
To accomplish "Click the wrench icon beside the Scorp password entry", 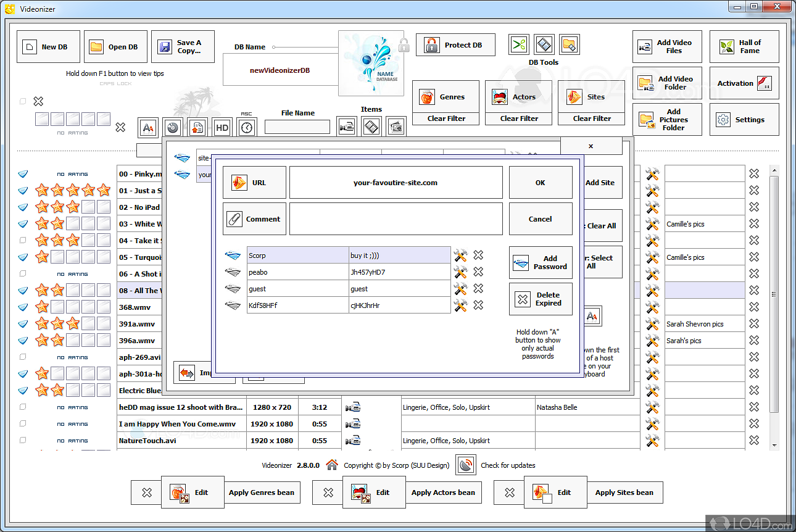I will point(461,254).
